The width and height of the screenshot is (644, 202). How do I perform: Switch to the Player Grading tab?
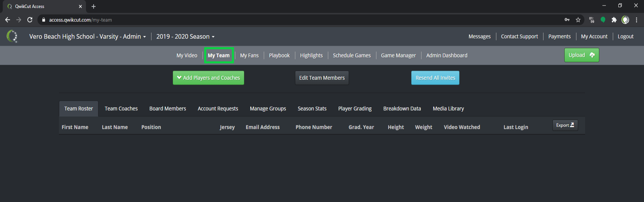[355, 108]
